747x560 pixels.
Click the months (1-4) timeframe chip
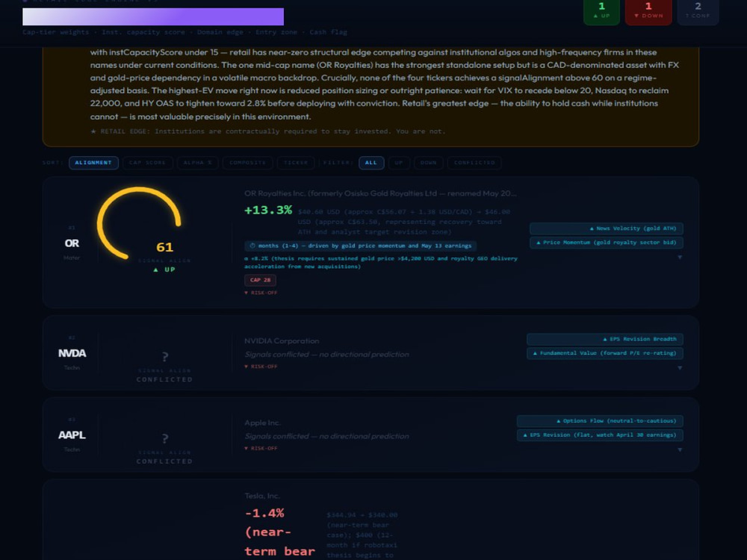point(360,246)
